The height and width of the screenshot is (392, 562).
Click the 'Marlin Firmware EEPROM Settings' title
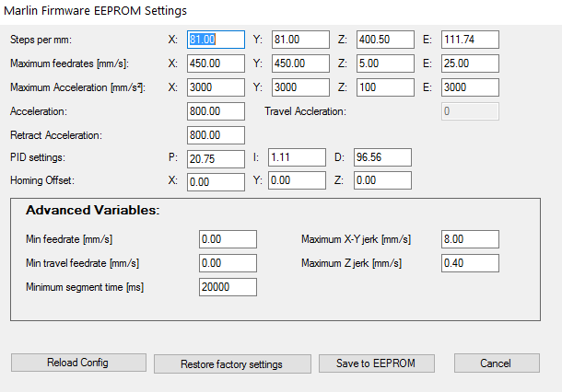pos(95,11)
